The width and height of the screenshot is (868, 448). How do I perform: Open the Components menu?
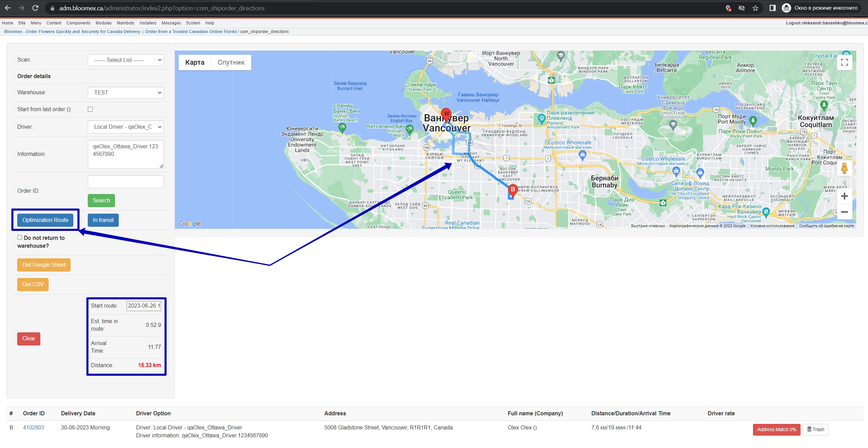click(78, 23)
